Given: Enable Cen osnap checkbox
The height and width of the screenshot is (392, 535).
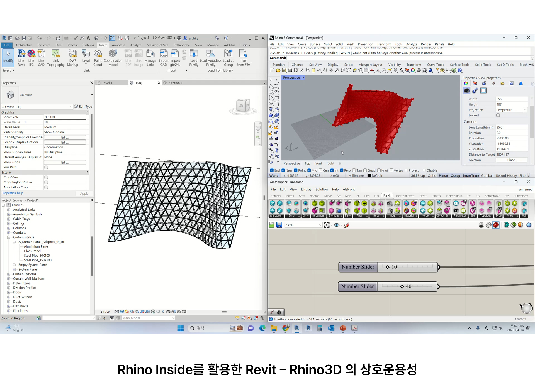Looking at the screenshot, I should [x=320, y=170].
